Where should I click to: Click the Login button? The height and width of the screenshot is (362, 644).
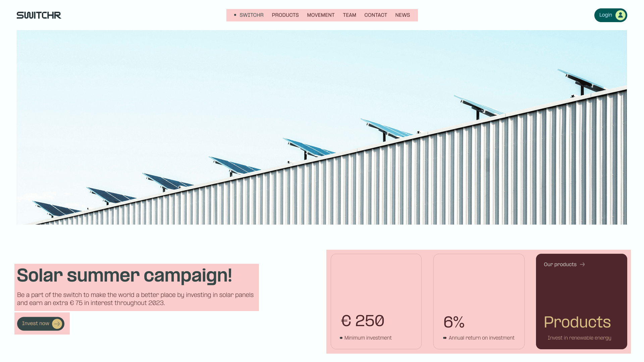(x=610, y=15)
